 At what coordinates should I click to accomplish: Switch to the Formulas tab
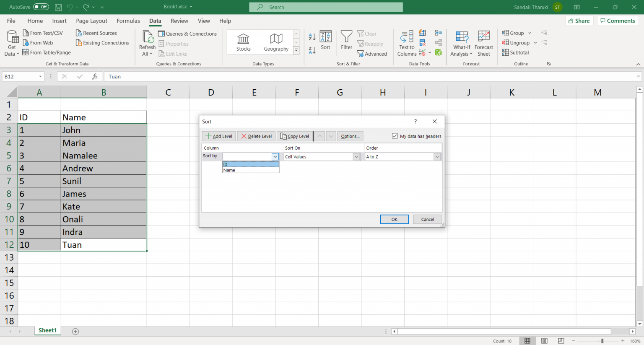coord(128,21)
